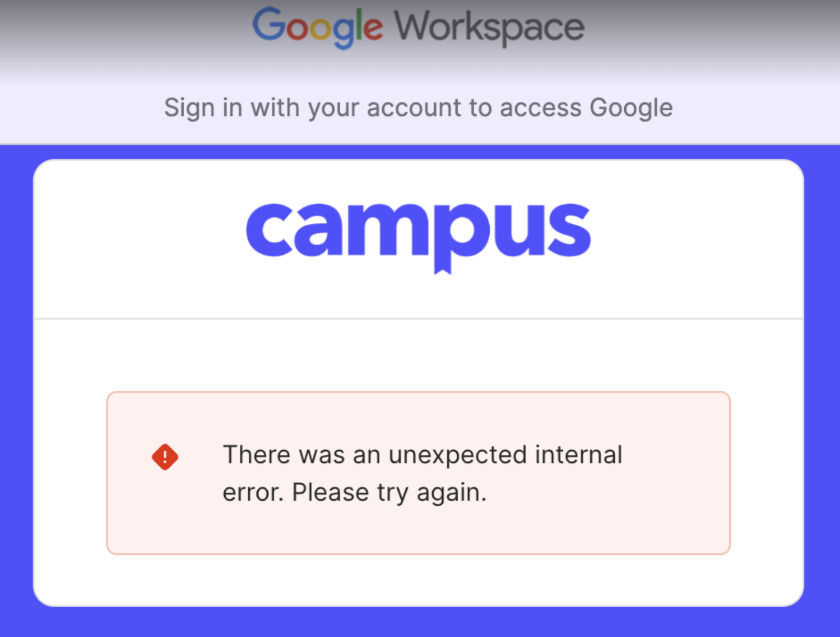The width and height of the screenshot is (840, 637).
Task: Click the purple background below the white card
Action: coord(420,622)
